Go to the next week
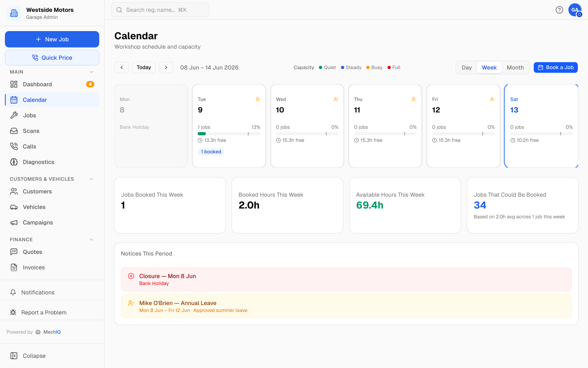 tap(166, 67)
